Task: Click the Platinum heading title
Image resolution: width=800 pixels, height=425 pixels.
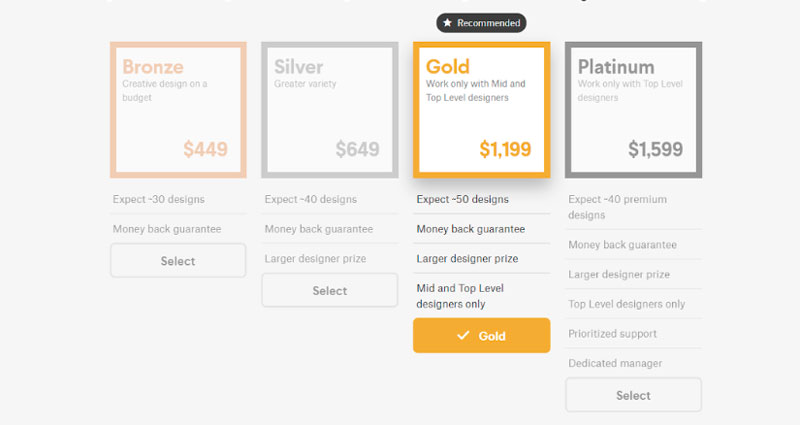Action: (x=616, y=67)
